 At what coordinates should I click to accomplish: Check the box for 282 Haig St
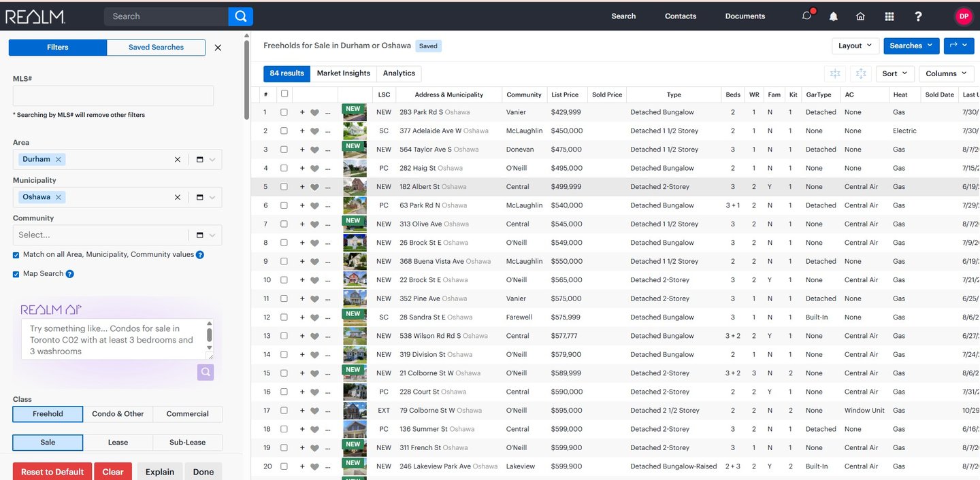(284, 168)
